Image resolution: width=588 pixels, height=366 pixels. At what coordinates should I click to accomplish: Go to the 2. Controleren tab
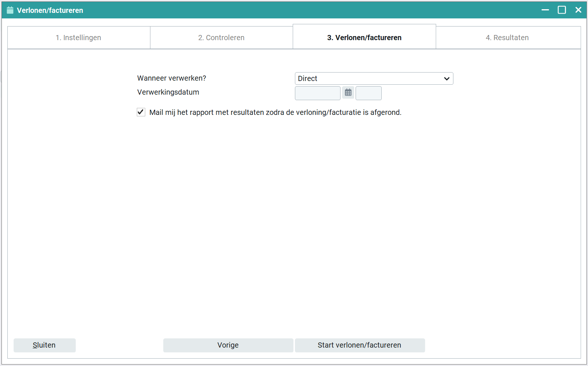[221, 38]
